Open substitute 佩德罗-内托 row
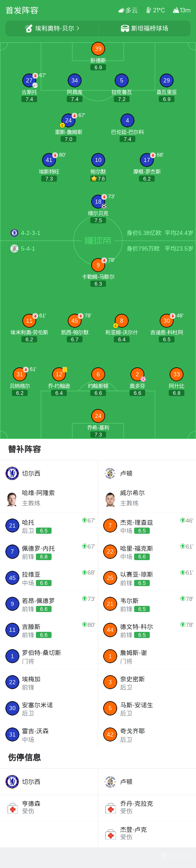 (49, 552)
